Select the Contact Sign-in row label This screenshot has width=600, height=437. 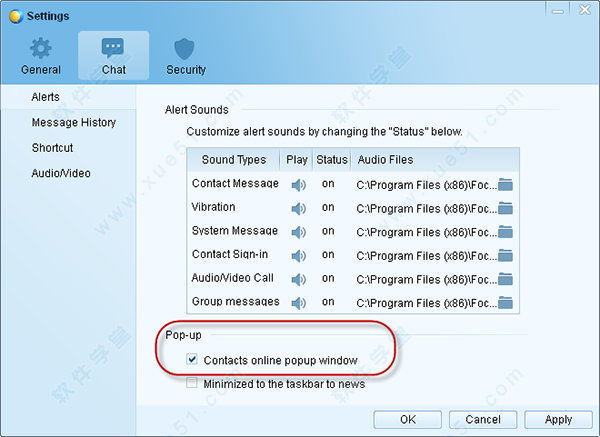point(230,254)
